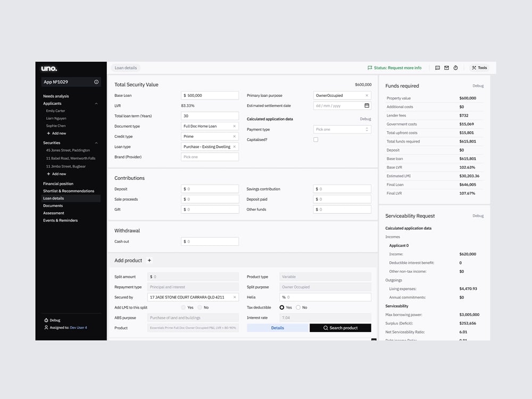
Task: Open Assessment in sidebar
Action: (54, 213)
